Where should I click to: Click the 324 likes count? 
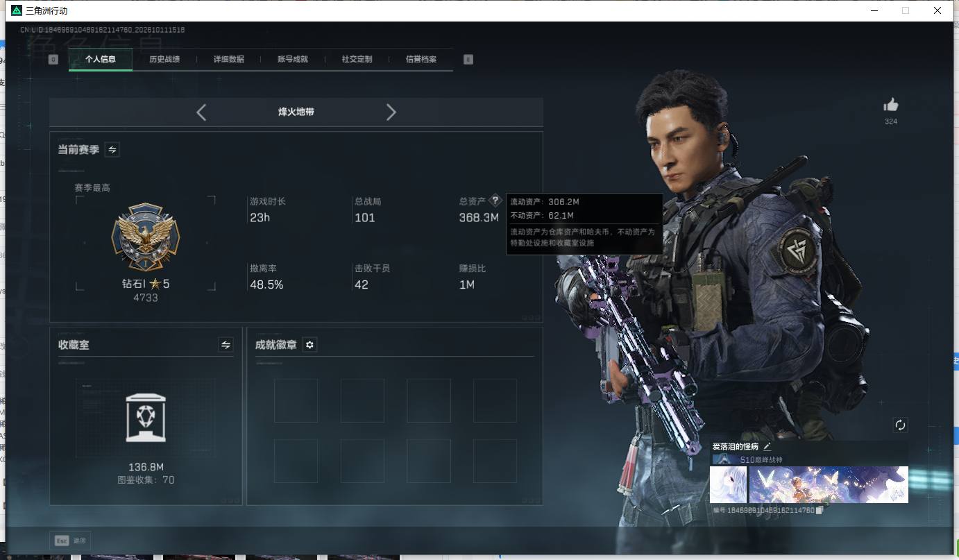pyautogui.click(x=891, y=121)
